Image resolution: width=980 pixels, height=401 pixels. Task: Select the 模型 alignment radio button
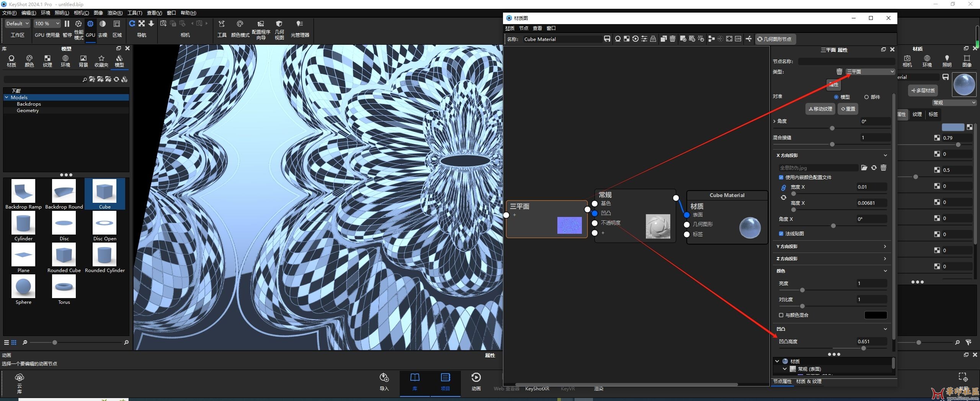click(x=836, y=97)
